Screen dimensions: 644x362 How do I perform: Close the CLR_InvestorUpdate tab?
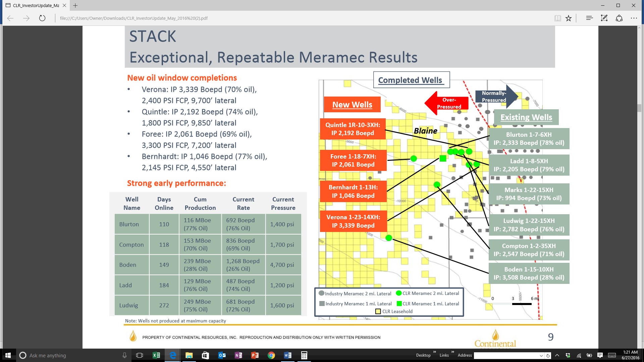[x=64, y=5]
